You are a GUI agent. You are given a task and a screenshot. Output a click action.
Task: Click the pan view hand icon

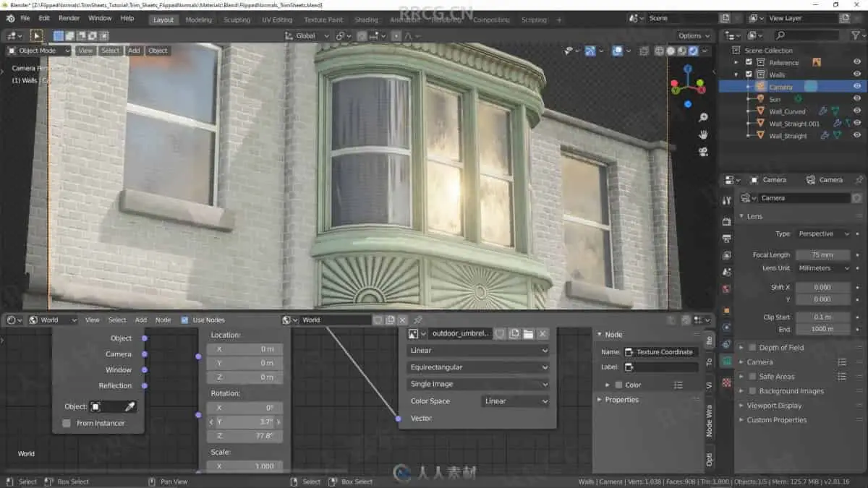tap(702, 134)
